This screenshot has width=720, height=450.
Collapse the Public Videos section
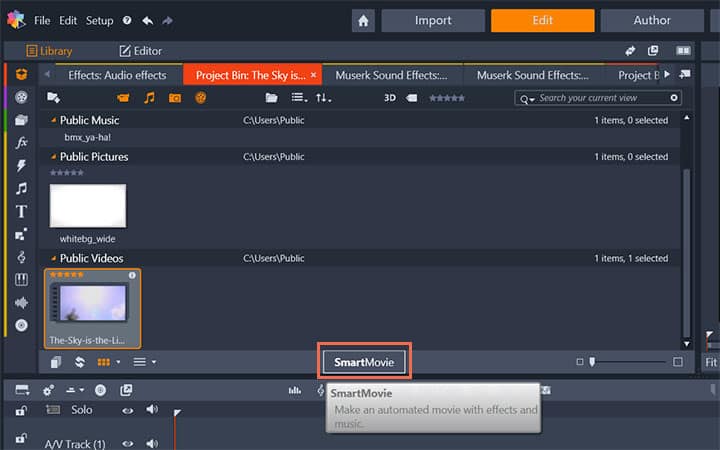[54, 258]
